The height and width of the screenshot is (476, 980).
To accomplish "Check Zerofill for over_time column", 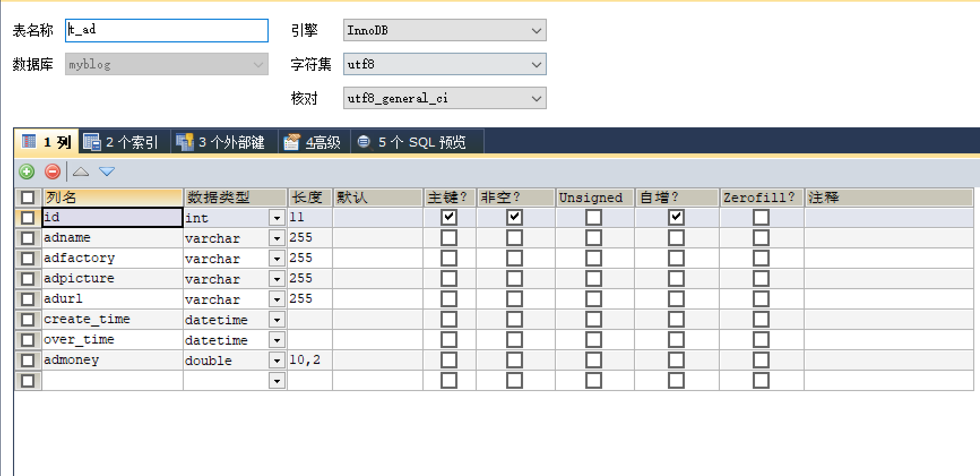I will click(761, 340).
